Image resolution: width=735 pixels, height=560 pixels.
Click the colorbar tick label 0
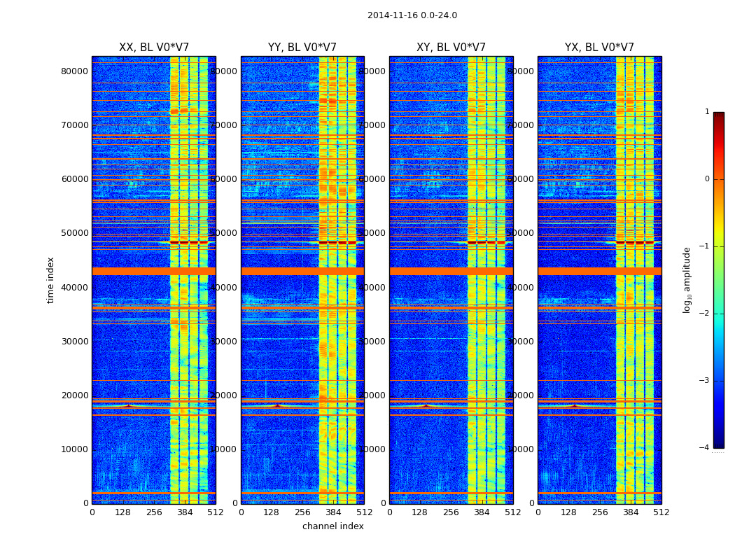pyautogui.click(x=706, y=179)
